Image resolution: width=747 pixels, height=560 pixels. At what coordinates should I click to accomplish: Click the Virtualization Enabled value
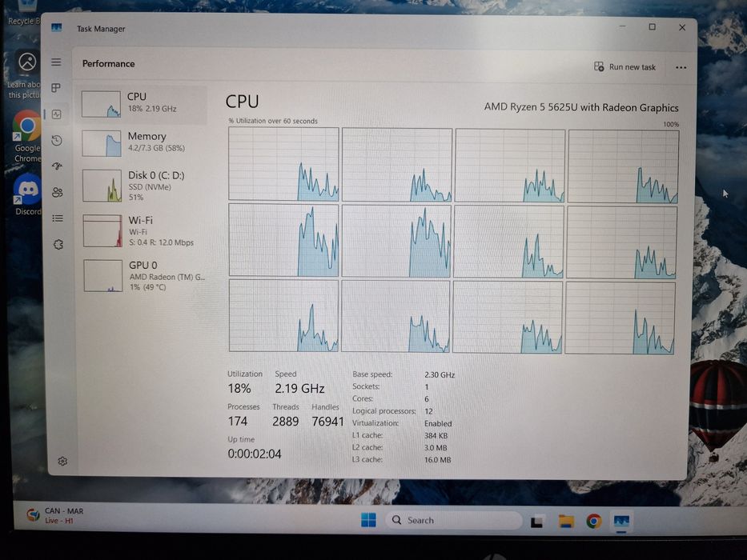coord(438,423)
